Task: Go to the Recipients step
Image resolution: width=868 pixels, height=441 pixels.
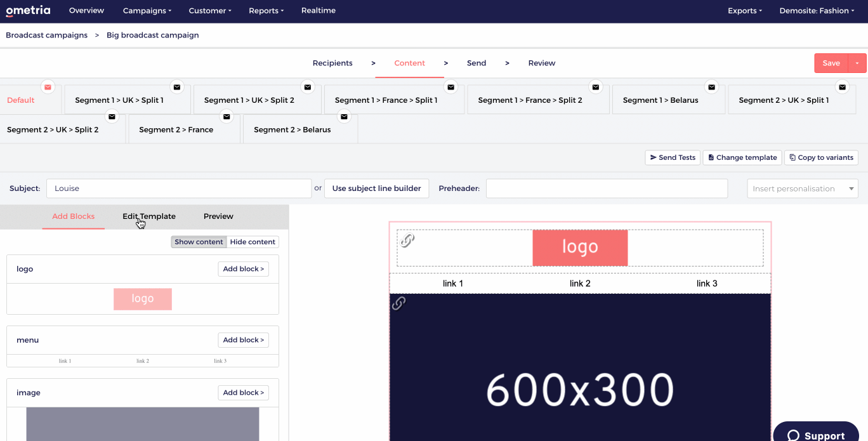Action: click(332, 63)
